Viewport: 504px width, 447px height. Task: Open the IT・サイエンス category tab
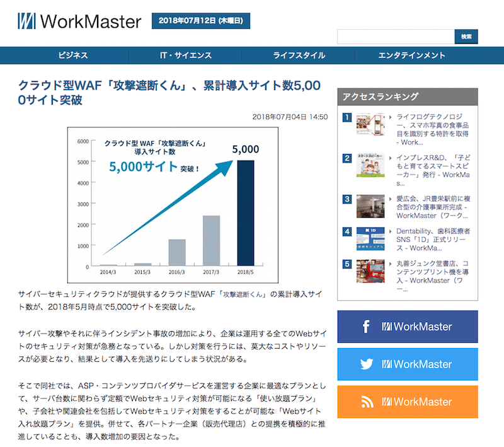(186, 55)
